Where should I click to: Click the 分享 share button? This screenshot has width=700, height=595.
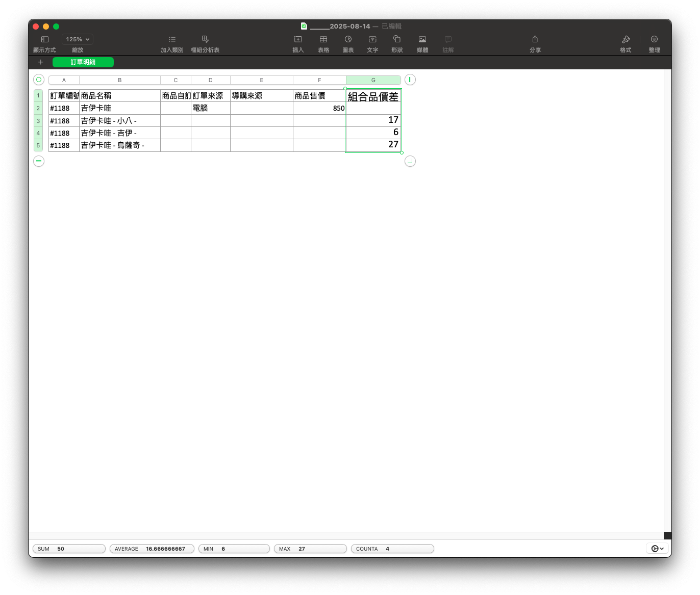click(x=535, y=40)
